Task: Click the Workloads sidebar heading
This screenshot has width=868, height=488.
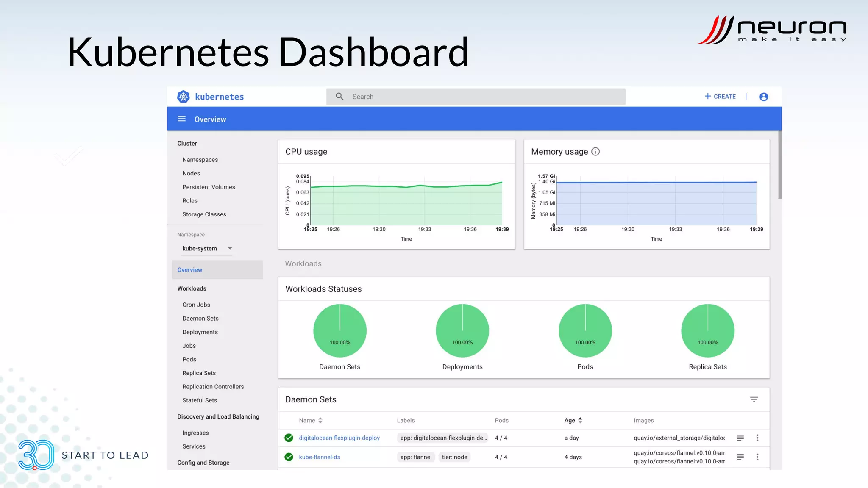Action: 192,288
